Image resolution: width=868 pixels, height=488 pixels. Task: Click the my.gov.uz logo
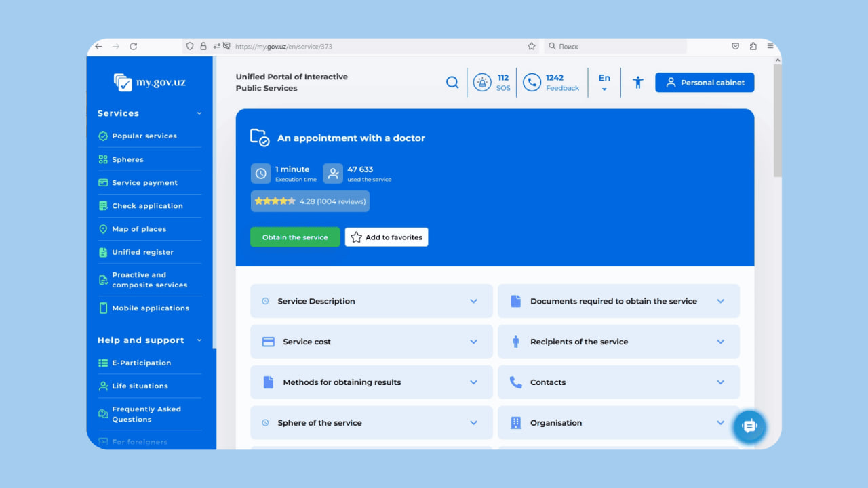pos(150,83)
